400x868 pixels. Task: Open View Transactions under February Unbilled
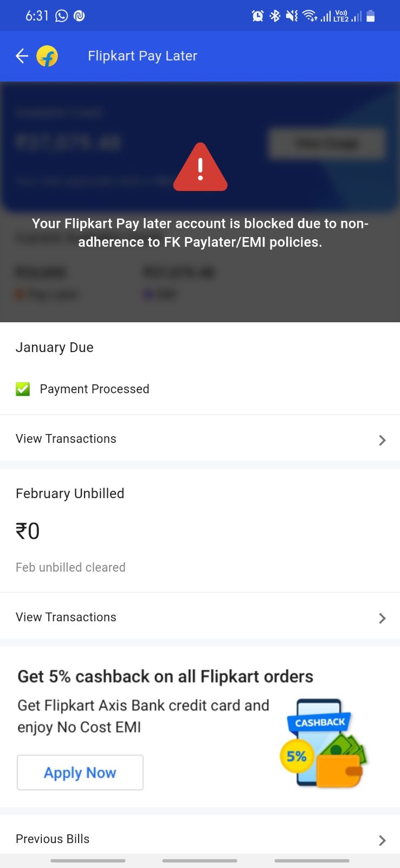click(x=66, y=617)
